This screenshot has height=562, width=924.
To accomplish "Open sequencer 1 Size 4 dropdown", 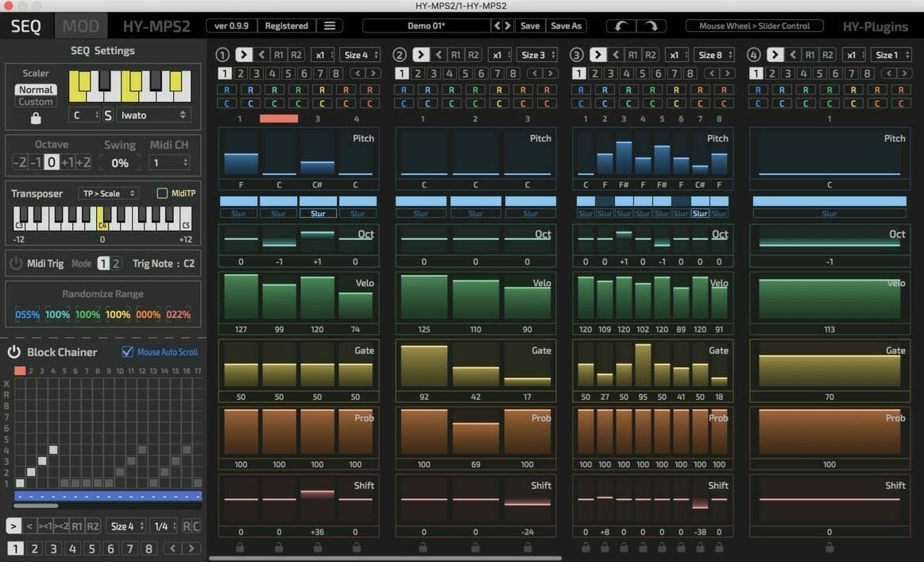I will point(360,55).
